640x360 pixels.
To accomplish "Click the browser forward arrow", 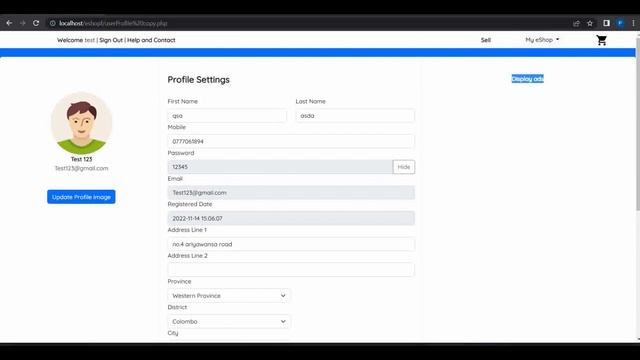I will tap(22, 23).
